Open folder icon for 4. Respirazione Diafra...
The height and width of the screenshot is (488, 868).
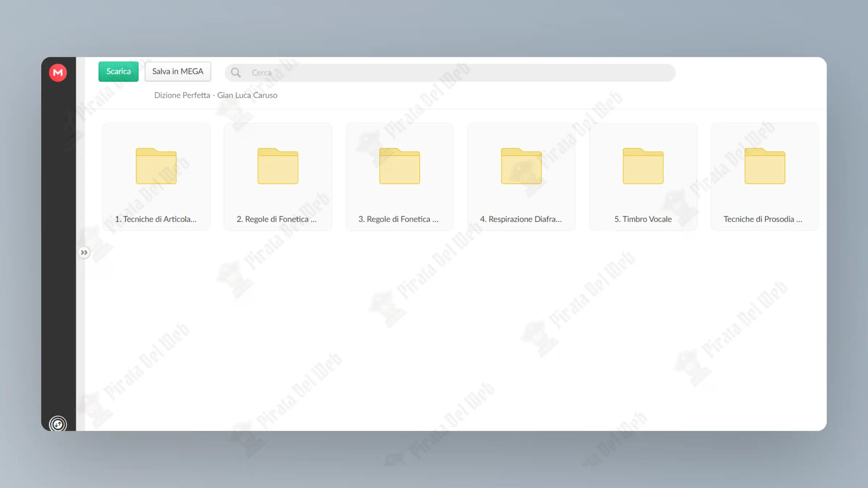pos(521,166)
